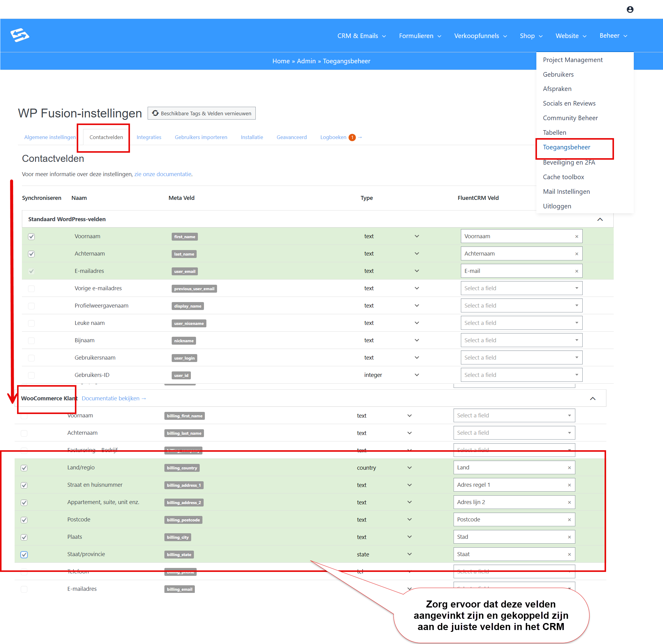This screenshot has height=644, width=663.
Task: Select Afspraken menu entry
Action: coord(557,89)
